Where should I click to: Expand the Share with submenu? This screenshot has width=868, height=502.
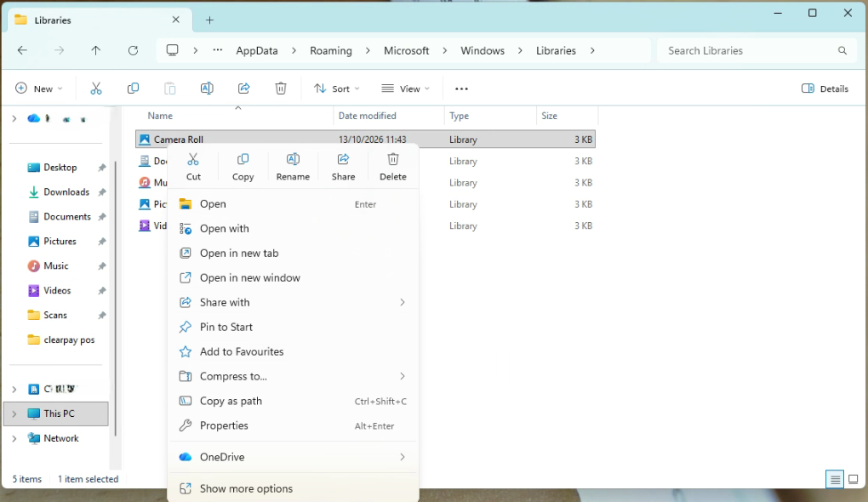coord(403,302)
